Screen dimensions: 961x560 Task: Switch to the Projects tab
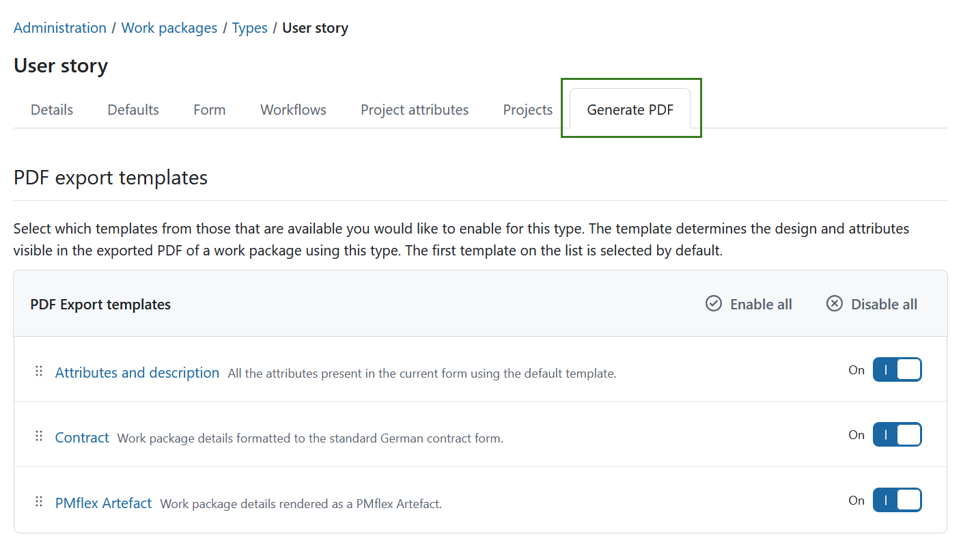pos(528,110)
